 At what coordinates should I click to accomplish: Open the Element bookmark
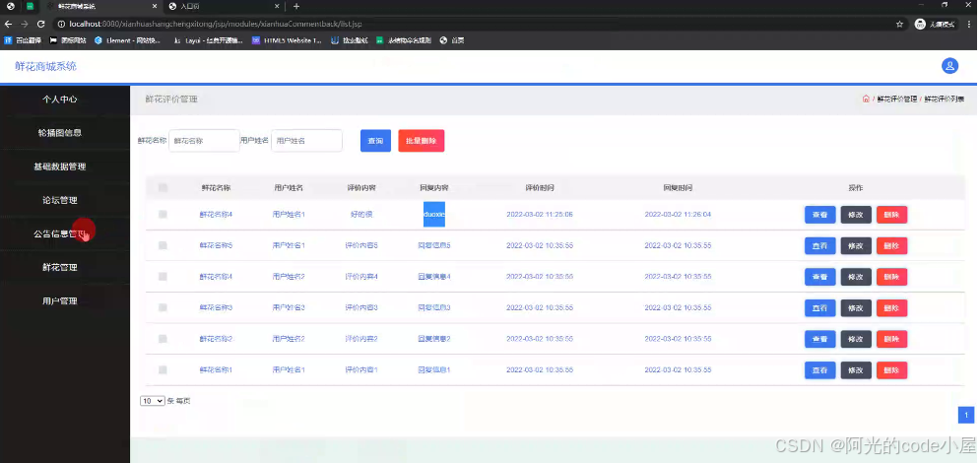pos(127,40)
